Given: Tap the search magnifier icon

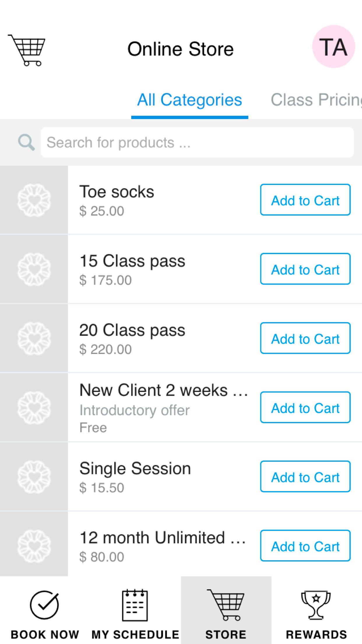Looking at the screenshot, I should [x=26, y=142].
